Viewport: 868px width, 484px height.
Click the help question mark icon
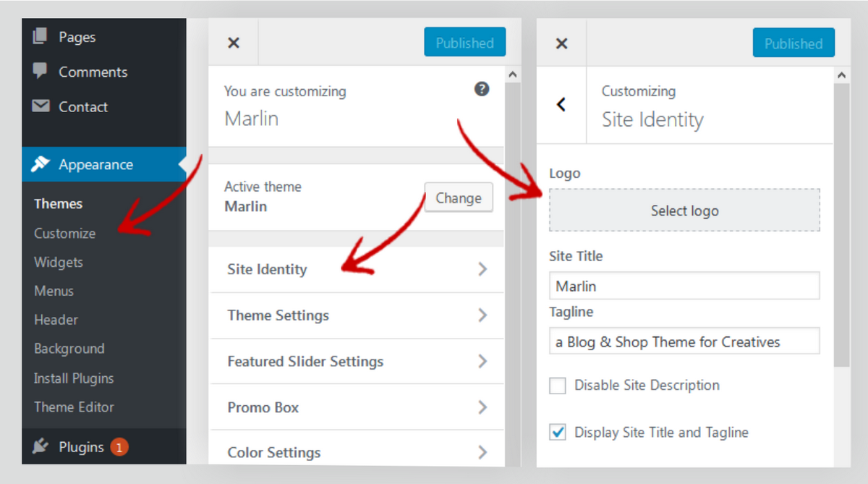[x=482, y=89]
